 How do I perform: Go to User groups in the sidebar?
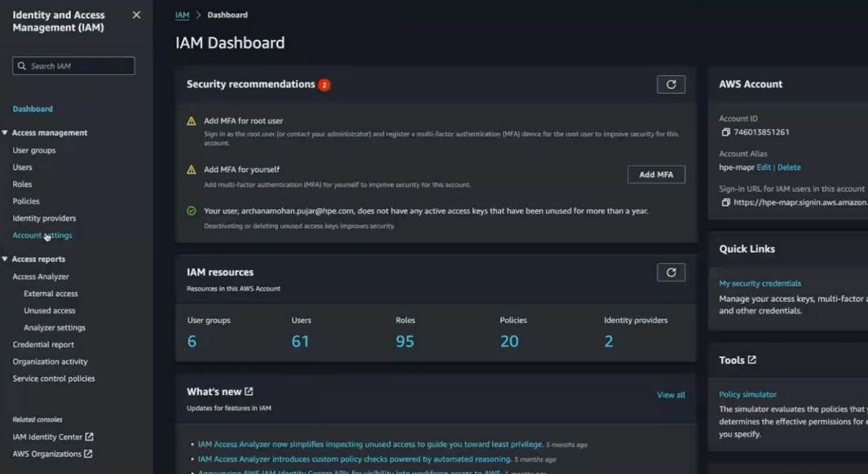click(34, 150)
